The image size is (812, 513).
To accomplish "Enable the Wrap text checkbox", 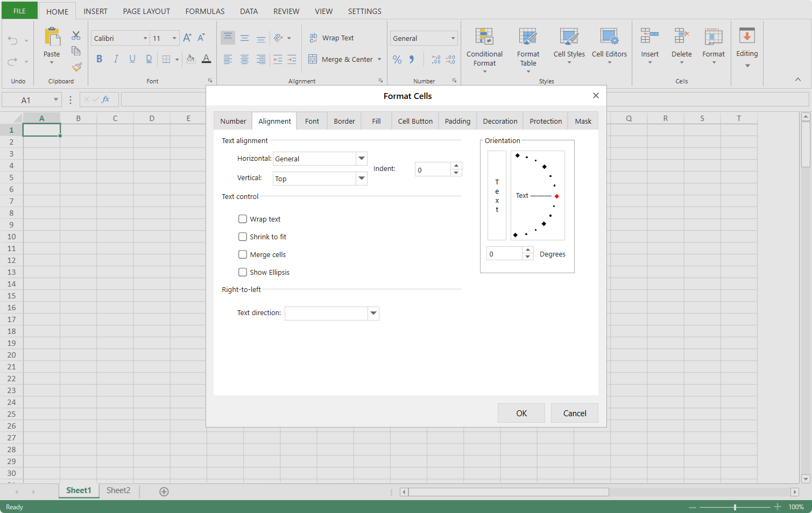I will click(243, 219).
